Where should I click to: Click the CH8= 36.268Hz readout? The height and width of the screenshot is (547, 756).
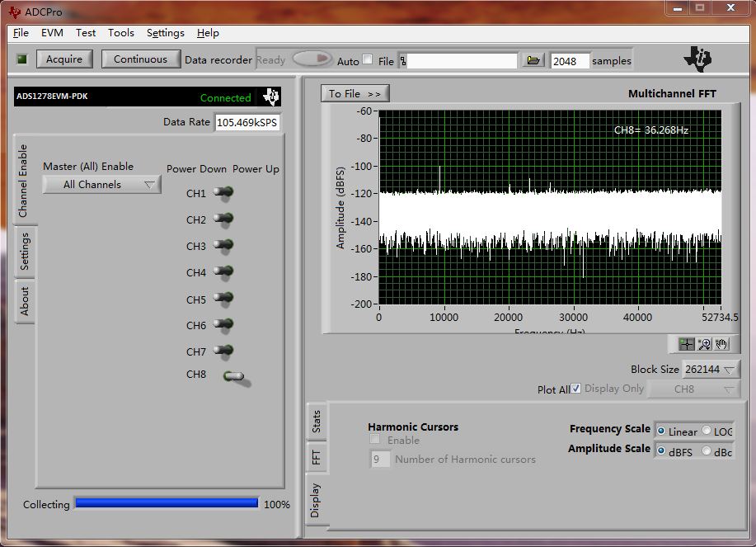pyautogui.click(x=651, y=130)
